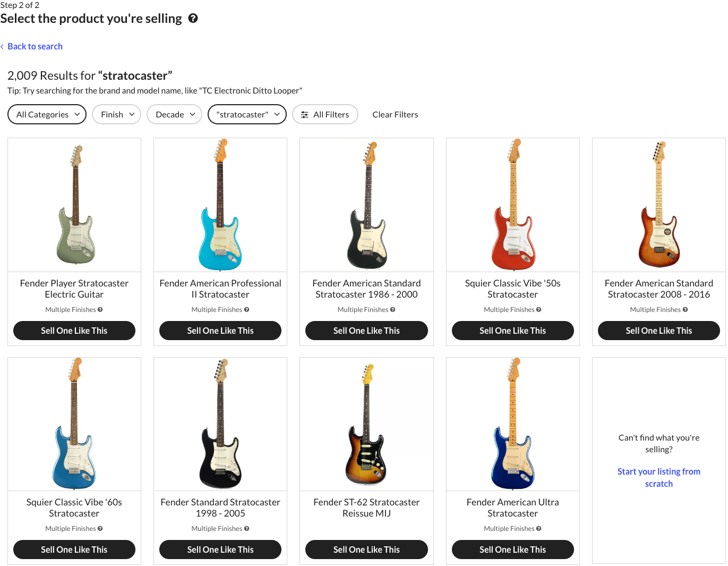
Task: Click the Multiple Finishes info icon for American Standard 2008 - 2016
Action: (x=685, y=310)
